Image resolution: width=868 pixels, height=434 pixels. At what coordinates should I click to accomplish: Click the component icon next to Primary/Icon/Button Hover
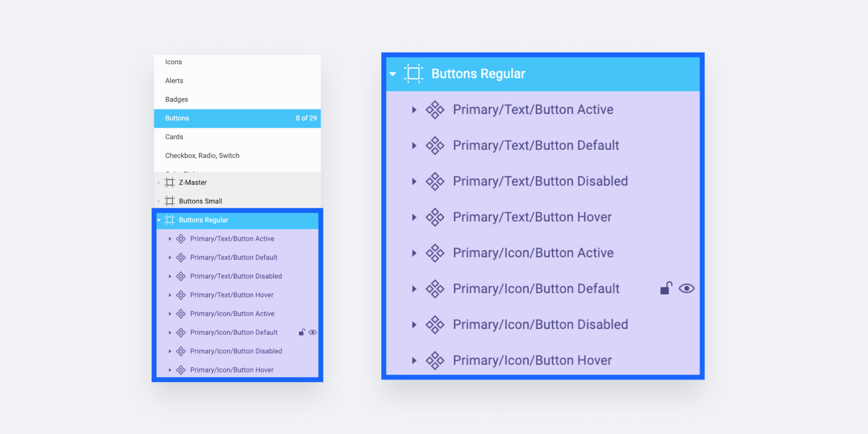181,370
